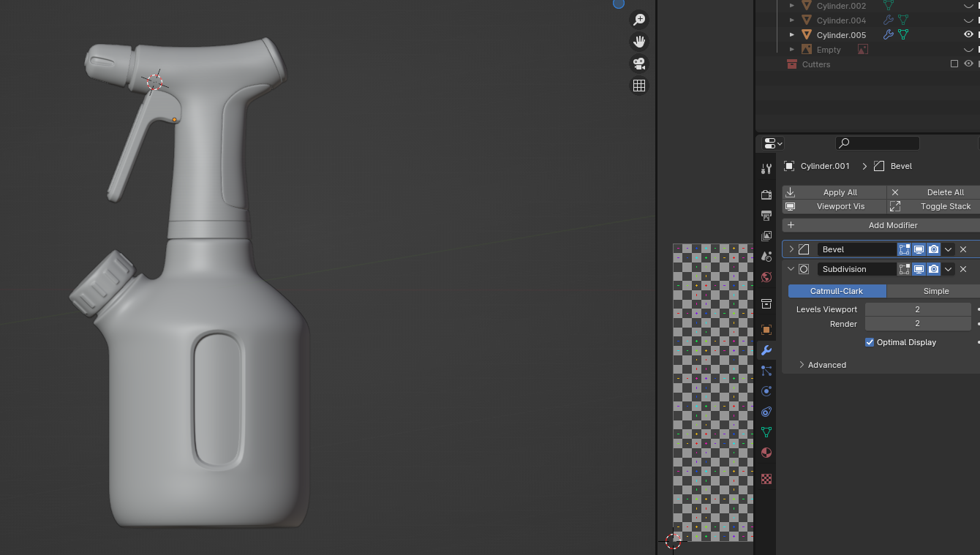Open the Add Modifier menu
This screenshot has height=555, width=980.
tap(881, 225)
